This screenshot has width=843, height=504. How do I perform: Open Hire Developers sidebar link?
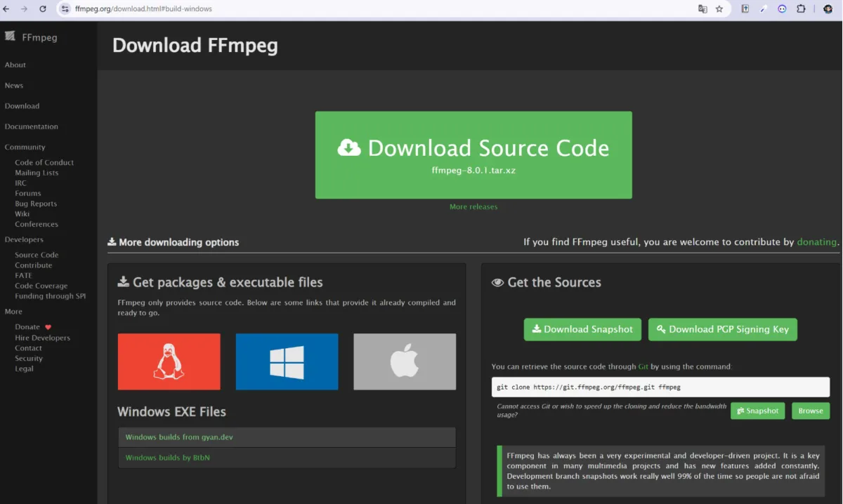coord(43,338)
